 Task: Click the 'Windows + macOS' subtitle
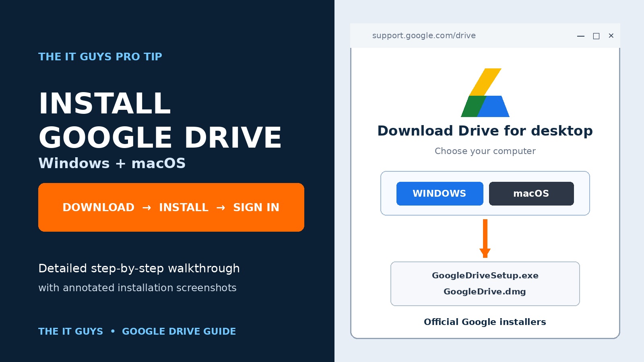tap(112, 163)
